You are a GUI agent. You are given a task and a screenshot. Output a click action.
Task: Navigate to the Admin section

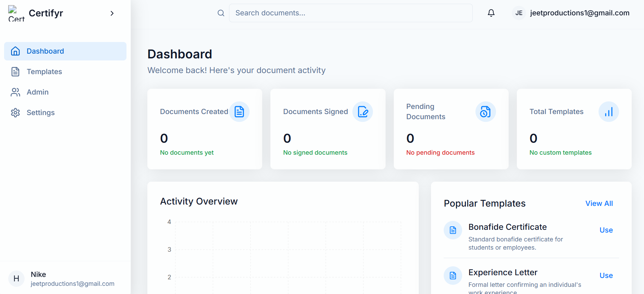point(37,92)
